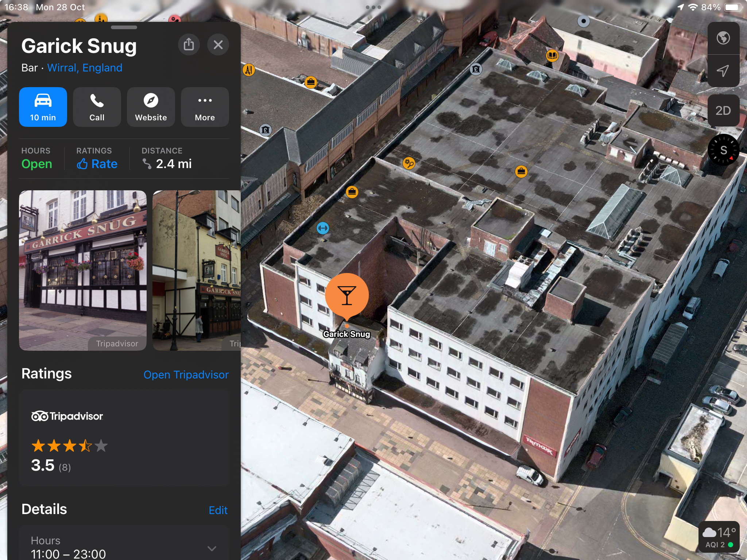Tap Edit next to Details
Screen dimensions: 747x560
[x=218, y=510]
